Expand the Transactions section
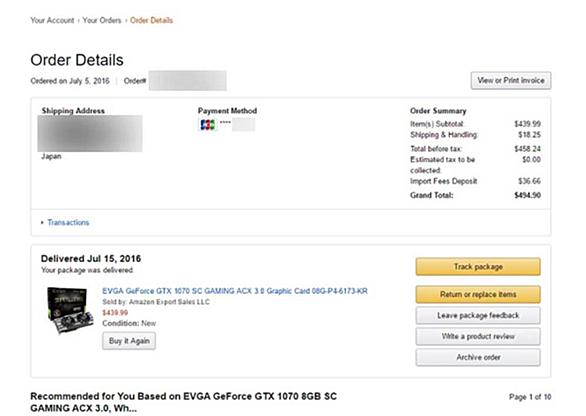This screenshot has width=586, height=416. [68, 222]
